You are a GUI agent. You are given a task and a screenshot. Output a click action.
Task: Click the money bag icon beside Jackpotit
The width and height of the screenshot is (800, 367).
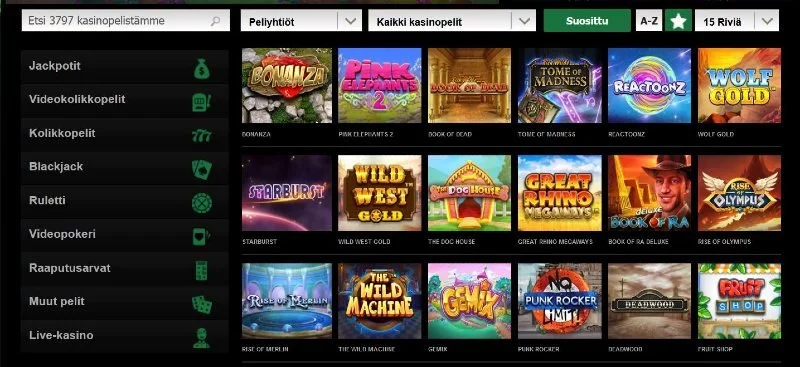pos(202,68)
